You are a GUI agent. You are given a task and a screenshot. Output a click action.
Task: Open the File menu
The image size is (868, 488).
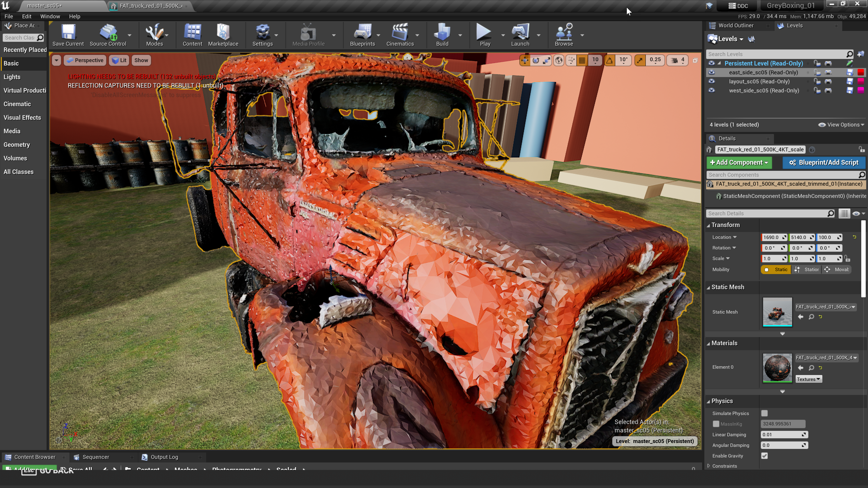tap(9, 16)
